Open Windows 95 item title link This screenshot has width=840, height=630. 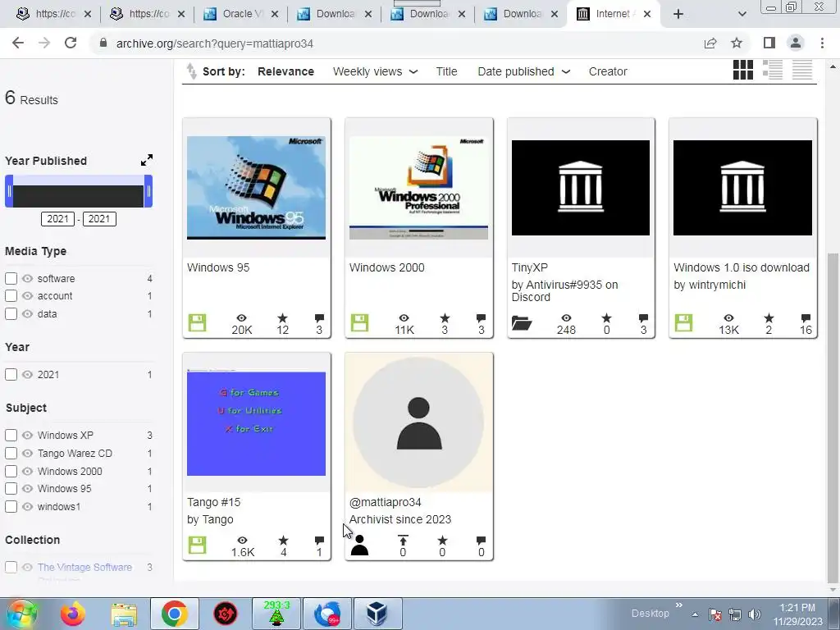click(x=218, y=267)
